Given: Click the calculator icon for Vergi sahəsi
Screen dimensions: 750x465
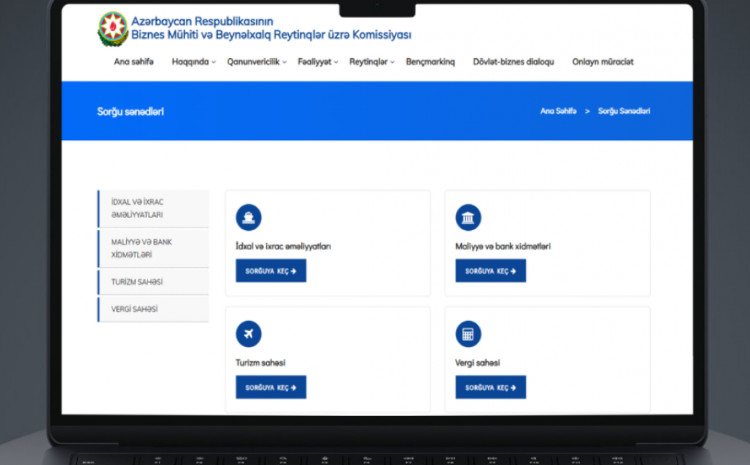Looking at the screenshot, I should coord(468,333).
